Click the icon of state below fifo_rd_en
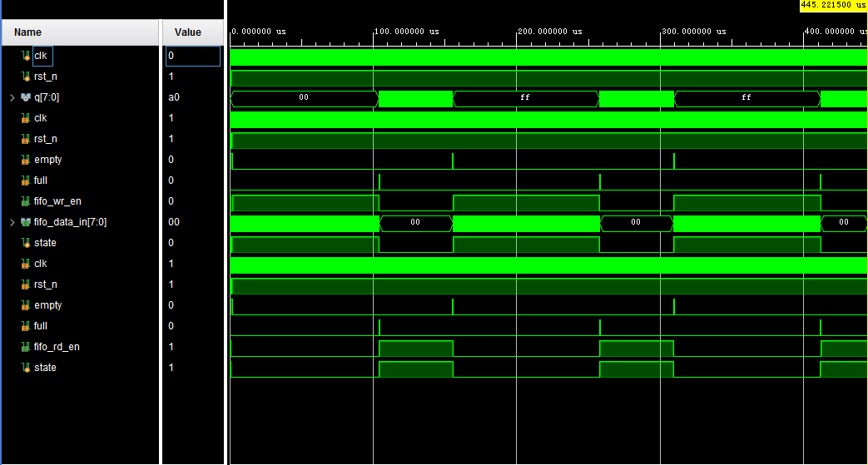 click(x=25, y=368)
